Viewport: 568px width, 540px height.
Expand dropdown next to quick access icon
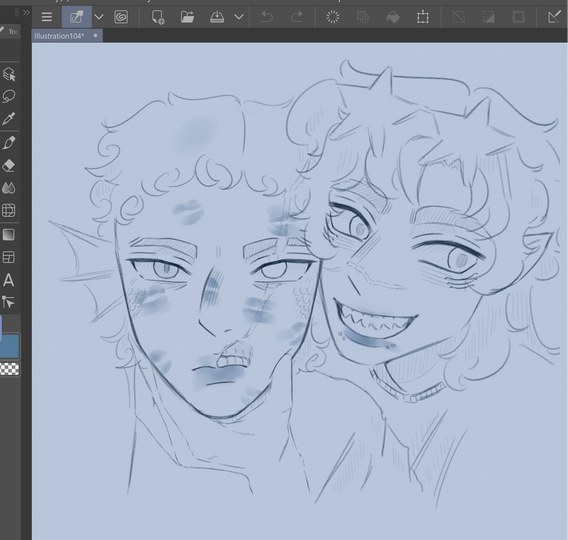pos(99,17)
